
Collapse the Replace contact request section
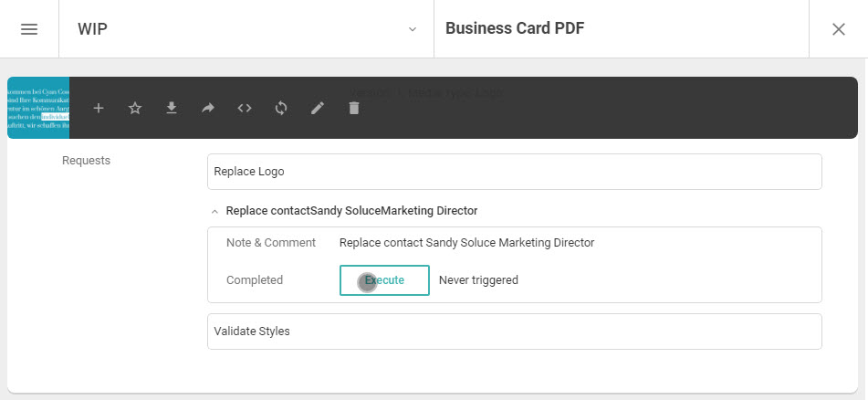214,211
